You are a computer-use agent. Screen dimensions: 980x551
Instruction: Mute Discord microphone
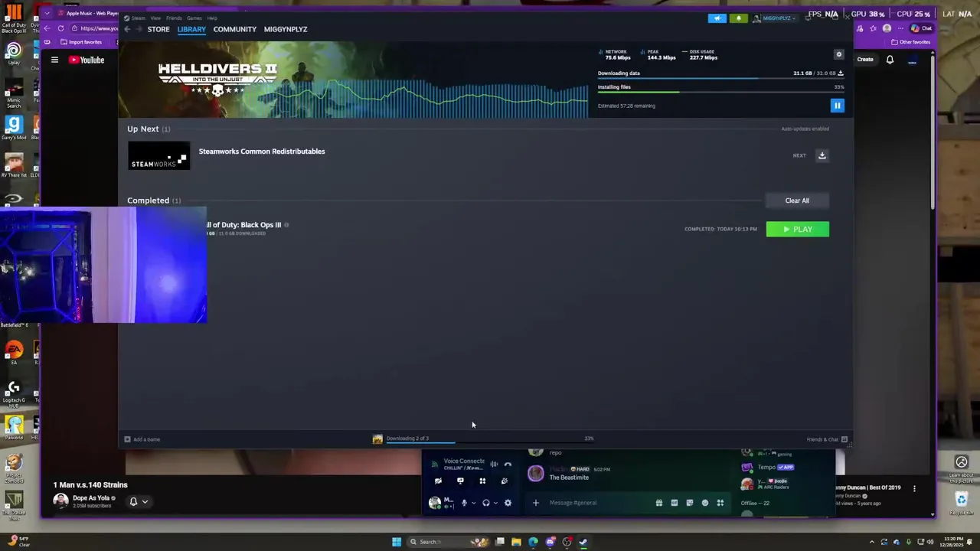click(464, 503)
